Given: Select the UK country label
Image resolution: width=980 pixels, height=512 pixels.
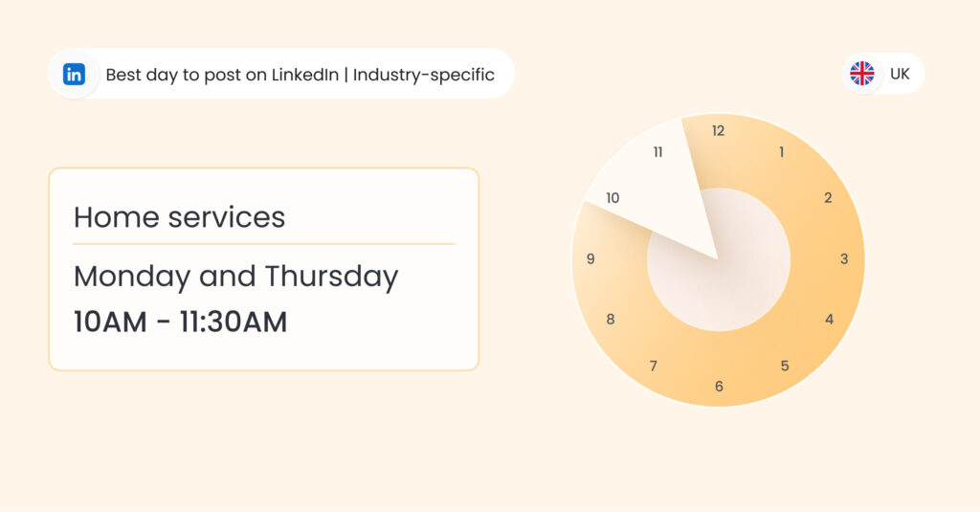Looking at the screenshot, I should tap(900, 74).
